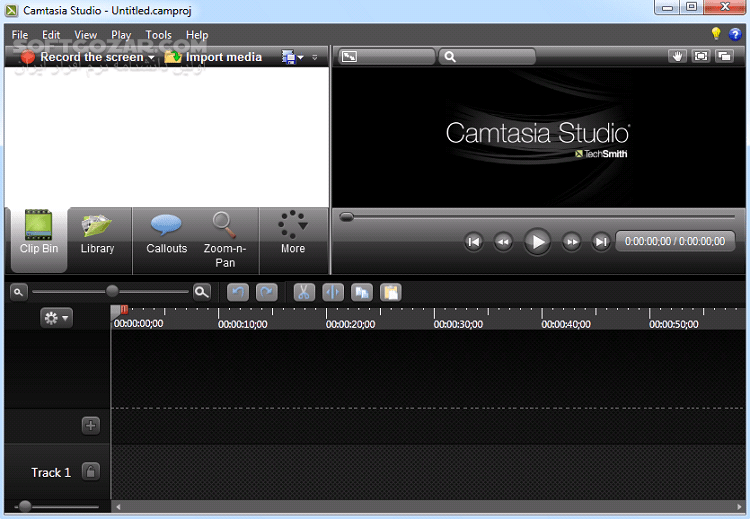Click the lightbulb tips icon

pos(716,33)
